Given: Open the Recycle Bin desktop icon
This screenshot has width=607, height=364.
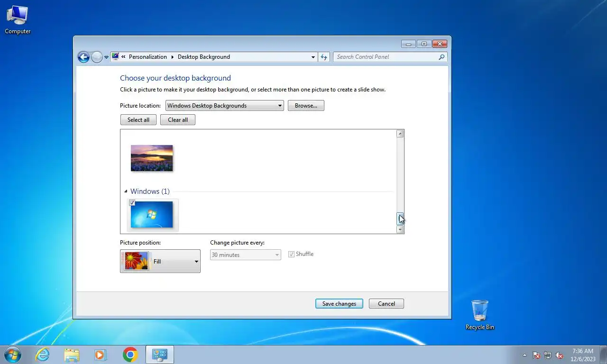Looking at the screenshot, I should coord(479,315).
